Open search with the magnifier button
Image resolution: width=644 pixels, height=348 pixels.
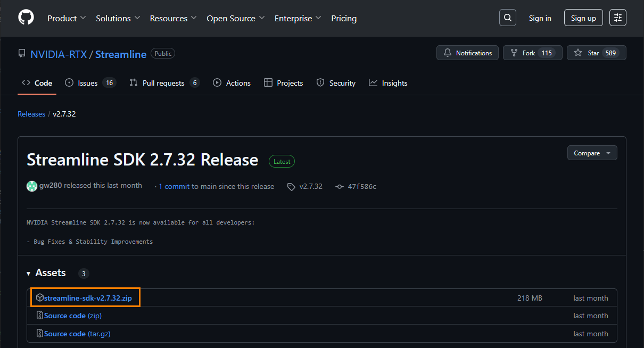coord(508,18)
